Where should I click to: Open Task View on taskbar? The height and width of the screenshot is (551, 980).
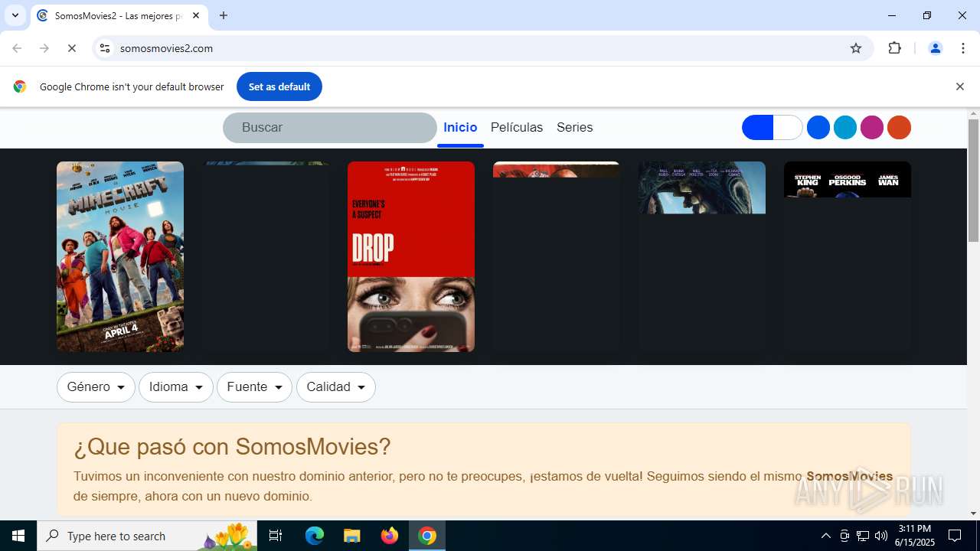pyautogui.click(x=276, y=536)
